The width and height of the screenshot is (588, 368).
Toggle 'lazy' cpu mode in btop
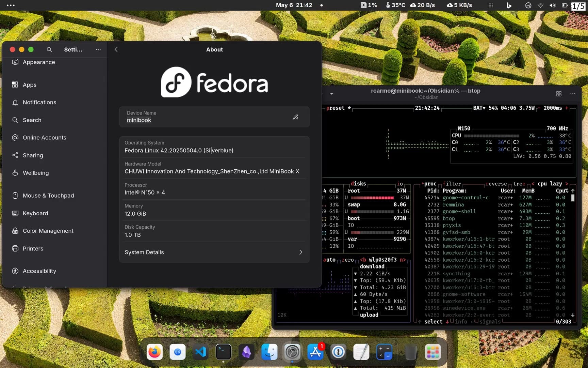coord(556,184)
